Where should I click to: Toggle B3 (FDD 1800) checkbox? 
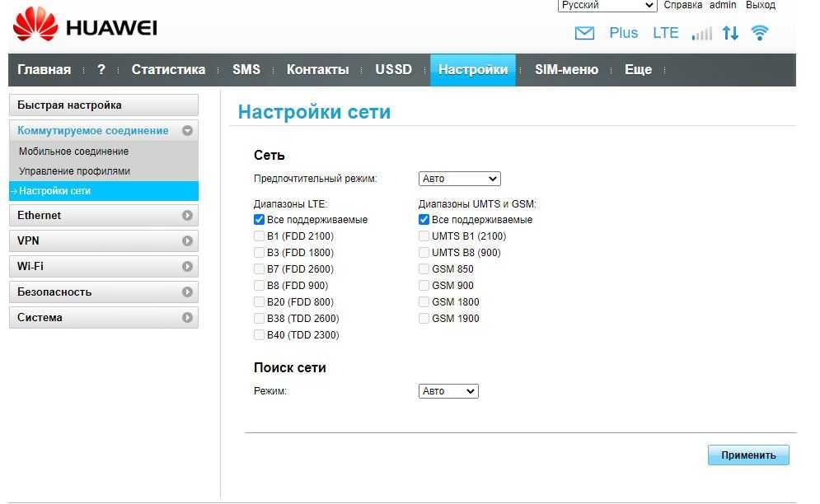(259, 253)
